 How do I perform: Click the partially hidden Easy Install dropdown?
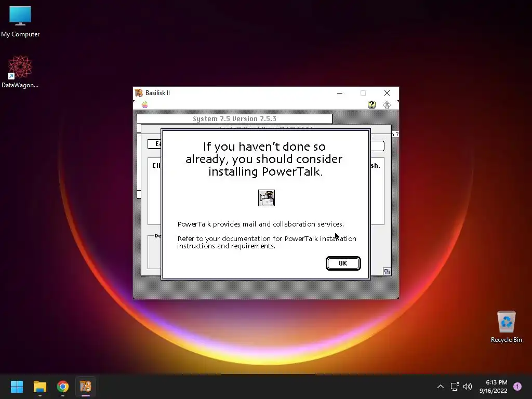click(154, 144)
